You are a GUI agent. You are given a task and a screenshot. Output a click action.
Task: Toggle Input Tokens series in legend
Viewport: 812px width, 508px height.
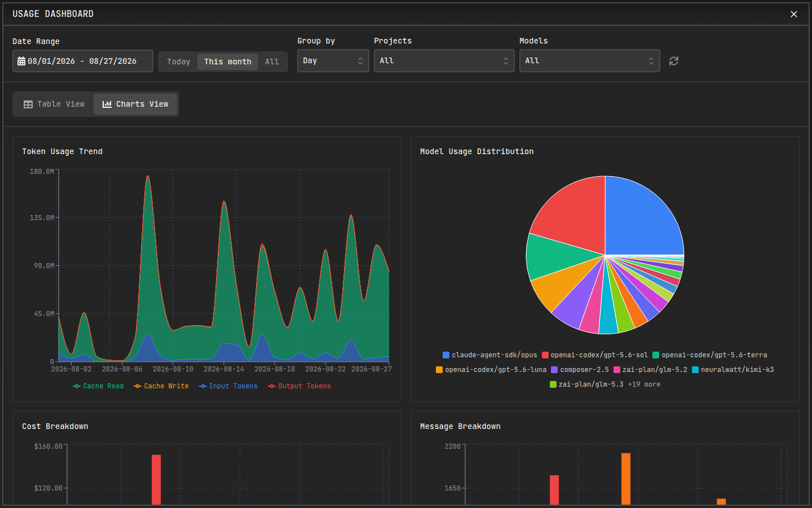click(228, 386)
